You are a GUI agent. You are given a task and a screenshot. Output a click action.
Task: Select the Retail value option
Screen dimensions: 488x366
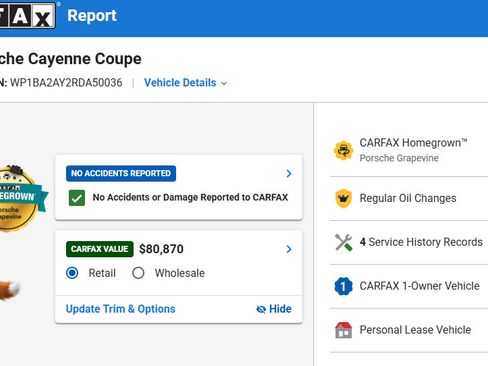point(72,273)
